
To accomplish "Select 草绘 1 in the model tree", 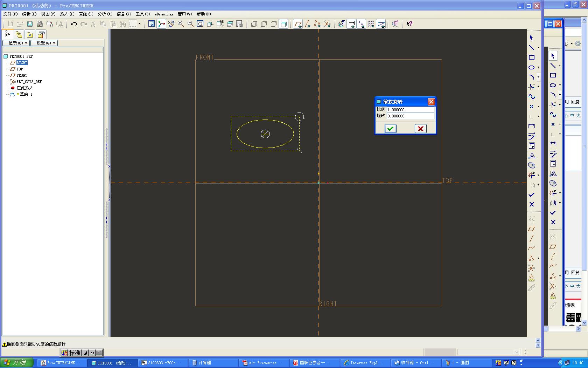I will tap(26, 94).
